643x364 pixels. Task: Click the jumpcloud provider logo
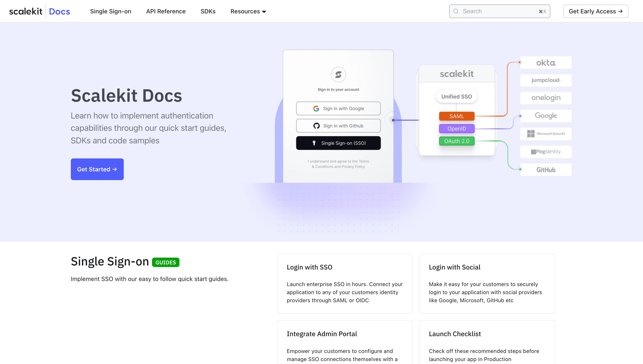[x=546, y=80]
